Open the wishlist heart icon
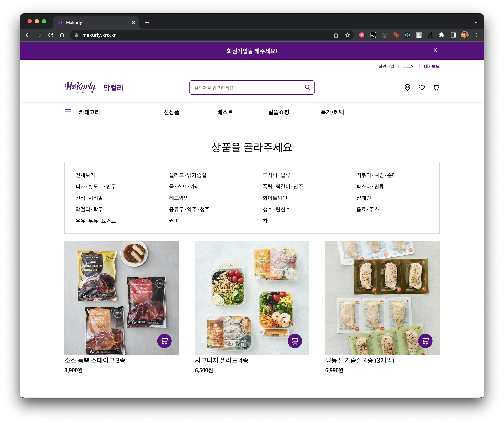The height and width of the screenshot is (424, 504). tap(422, 88)
